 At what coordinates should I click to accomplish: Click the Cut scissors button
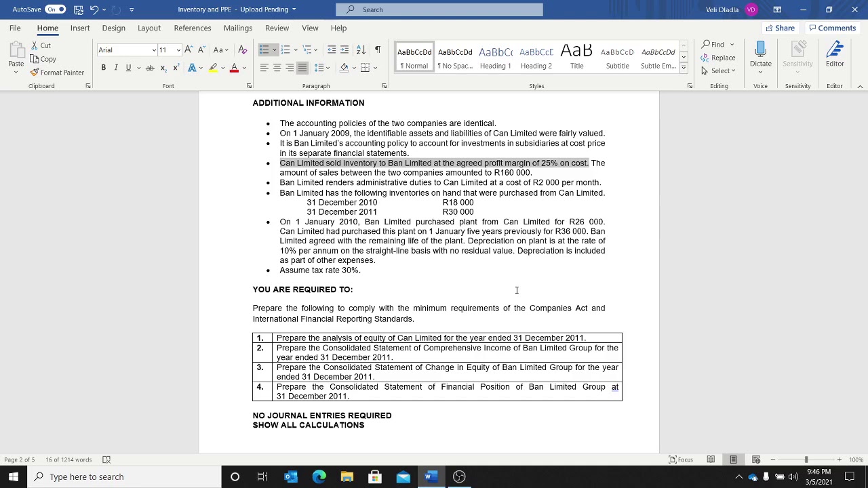point(41,45)
